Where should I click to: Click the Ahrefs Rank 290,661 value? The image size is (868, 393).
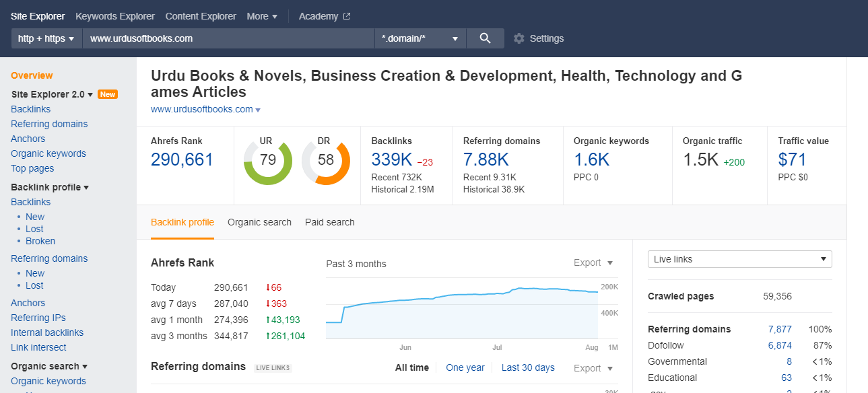pyautogui.click(x=182, y=159)
